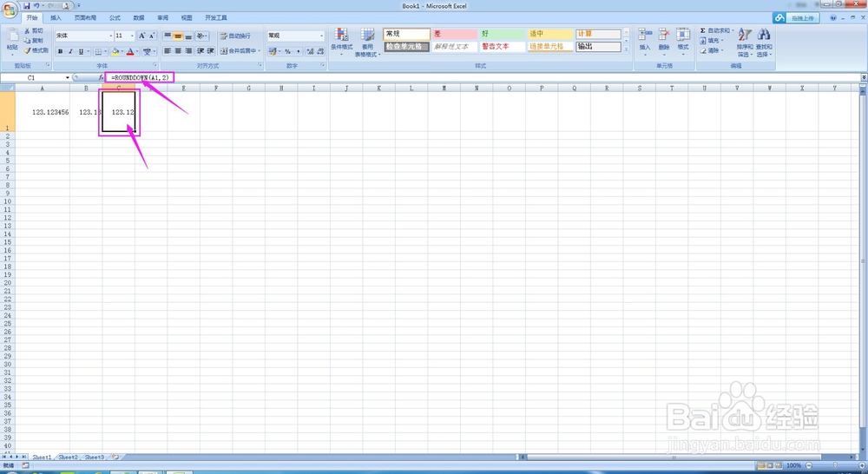Image resolution: width=868 pixels, height=474 pixels.
Task: Open the Delete cells 删除 menu
Action: tap(664, 41)
